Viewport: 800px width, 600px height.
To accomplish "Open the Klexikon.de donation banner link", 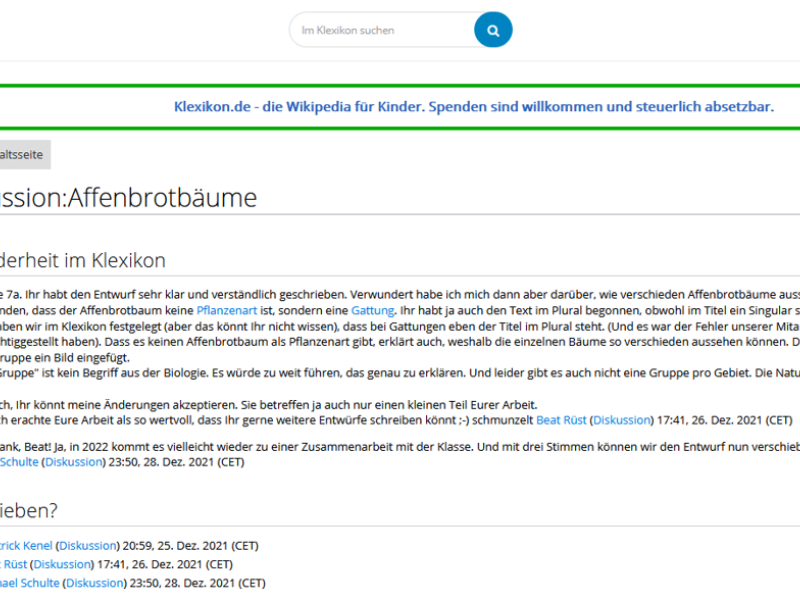I will click(473, 106).
